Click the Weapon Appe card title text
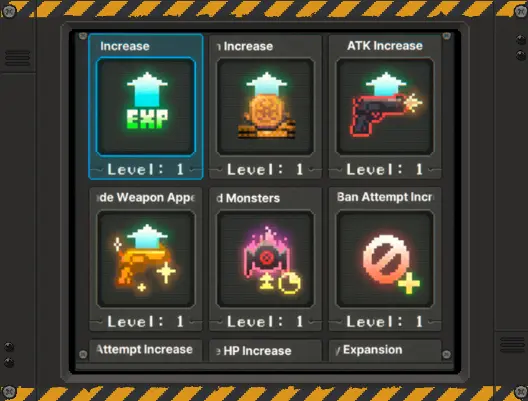This screenshot has width=528, height=401. 146,198
